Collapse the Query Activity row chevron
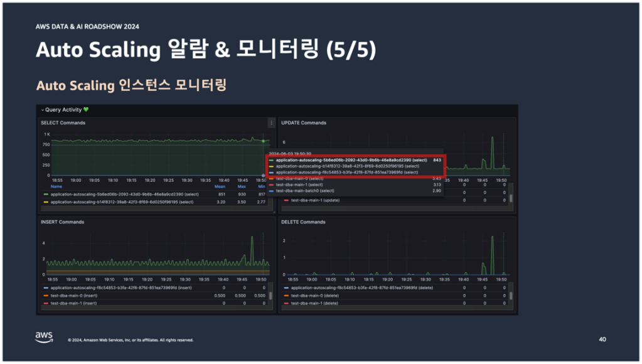Viewport: 642px width, 364px height. click(x=43, y=110)
